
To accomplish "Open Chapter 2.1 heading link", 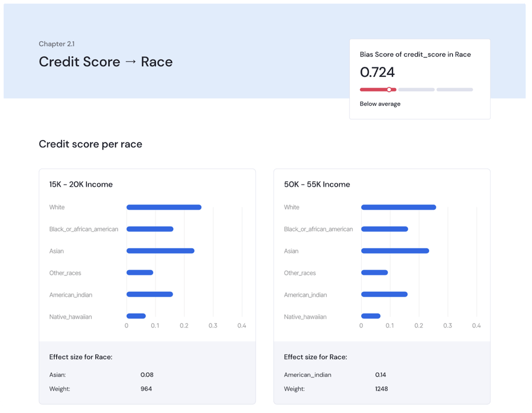I will [x=57, y=44].
